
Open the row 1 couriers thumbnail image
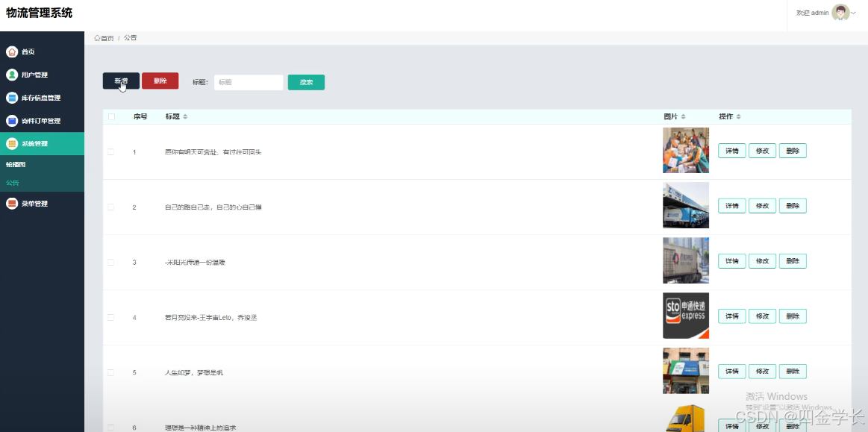click(686, 151)
